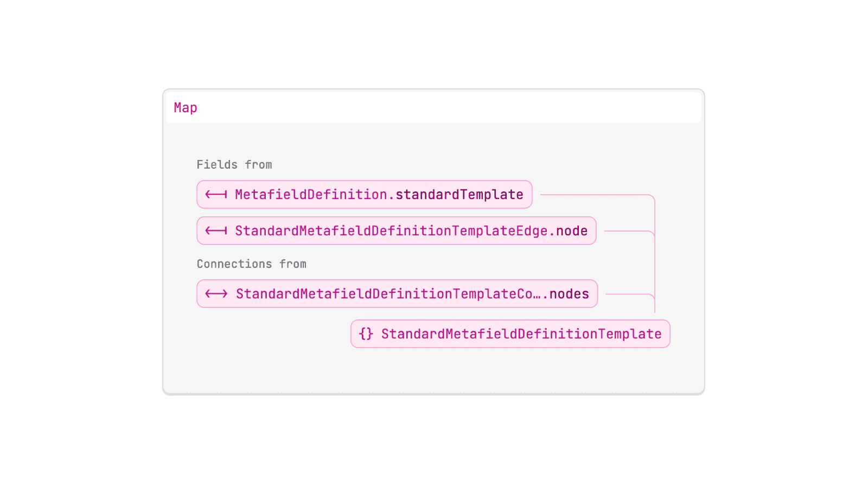Open the StandardMetafieldDefinitionTemplateEdge type name
The width and height of the screenshot is (868, 488).
click(391, 231)
